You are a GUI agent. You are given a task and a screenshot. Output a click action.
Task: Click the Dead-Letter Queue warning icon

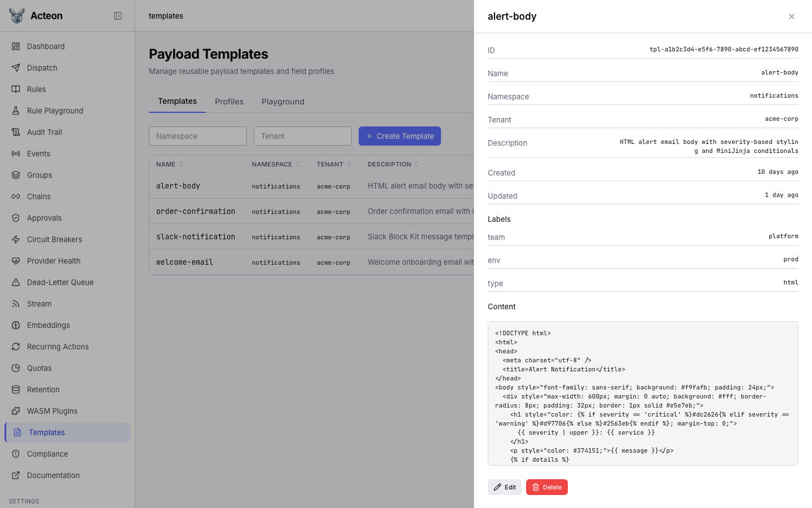16,282
